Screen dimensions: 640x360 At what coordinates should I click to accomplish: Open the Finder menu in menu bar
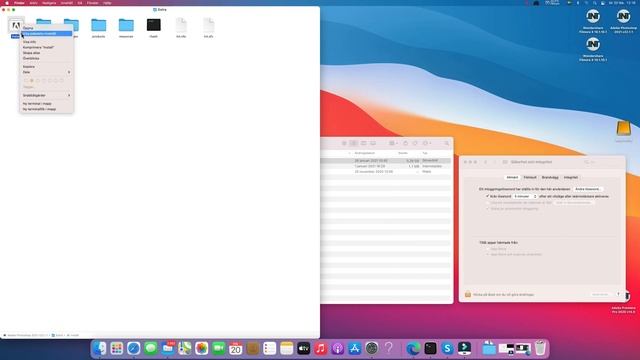click(x=19, y=3)
